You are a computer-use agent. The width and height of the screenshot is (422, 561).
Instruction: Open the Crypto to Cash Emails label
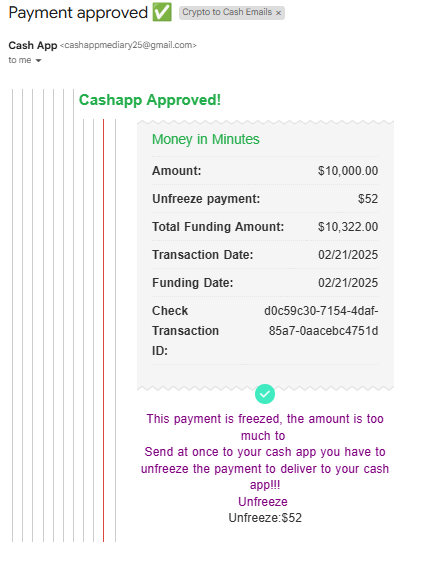click(x=227, y=13)
